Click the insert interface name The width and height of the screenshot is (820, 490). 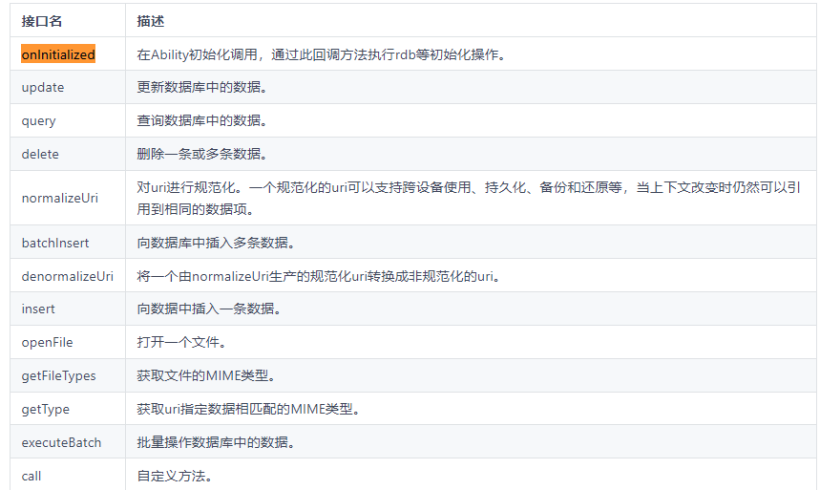(38, 309)
